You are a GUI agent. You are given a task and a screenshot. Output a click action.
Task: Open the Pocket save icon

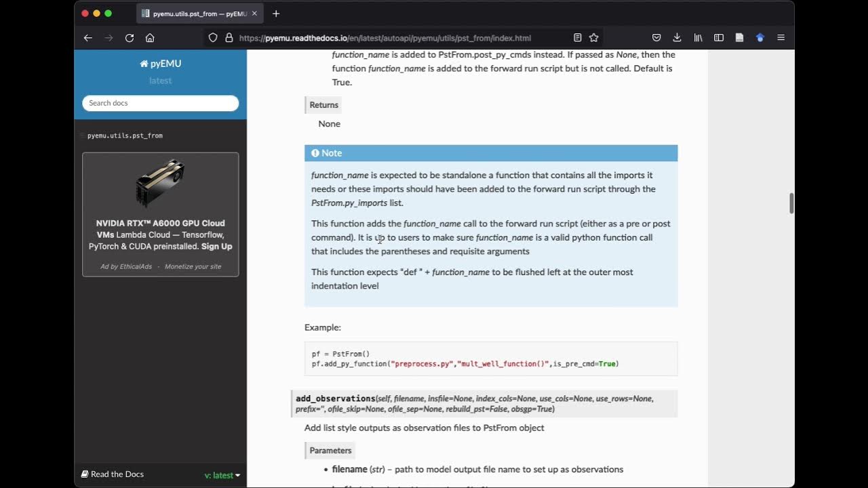coord(656,38)
